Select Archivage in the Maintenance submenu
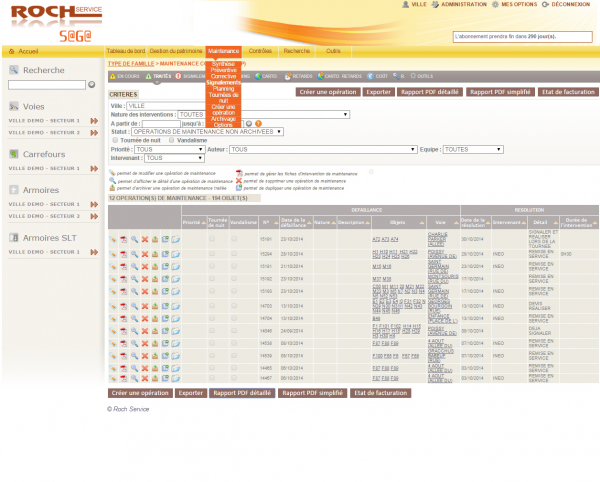 pyautogui.click(x=223, y=119)
